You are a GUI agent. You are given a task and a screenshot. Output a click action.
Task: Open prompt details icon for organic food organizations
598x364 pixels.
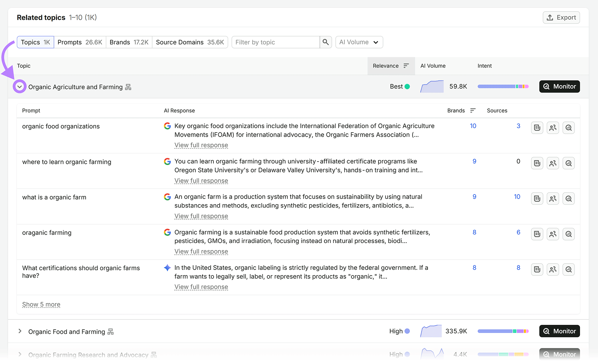pos(537,128)
